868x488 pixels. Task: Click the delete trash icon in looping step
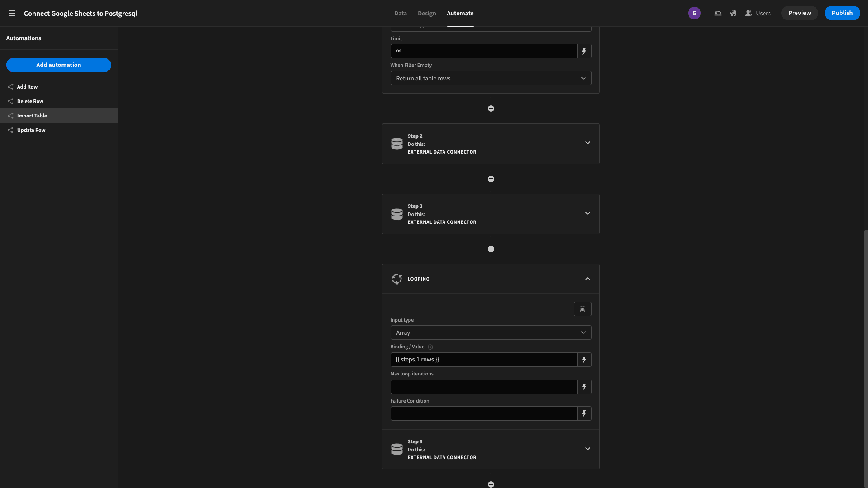582,309
